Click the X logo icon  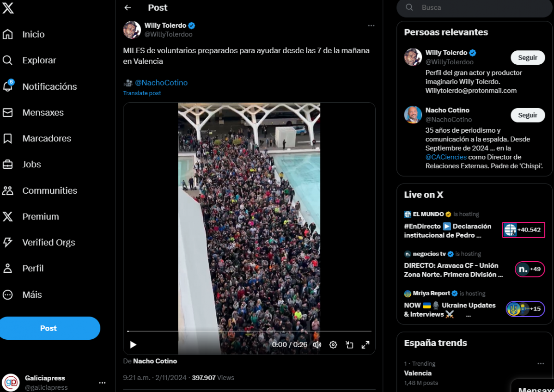8,8
